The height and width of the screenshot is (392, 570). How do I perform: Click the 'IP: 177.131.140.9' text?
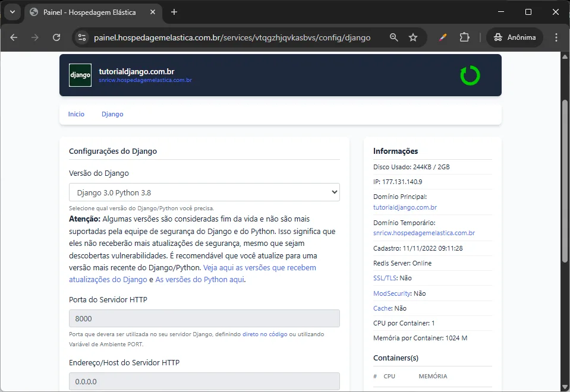(x=398, y=182)
